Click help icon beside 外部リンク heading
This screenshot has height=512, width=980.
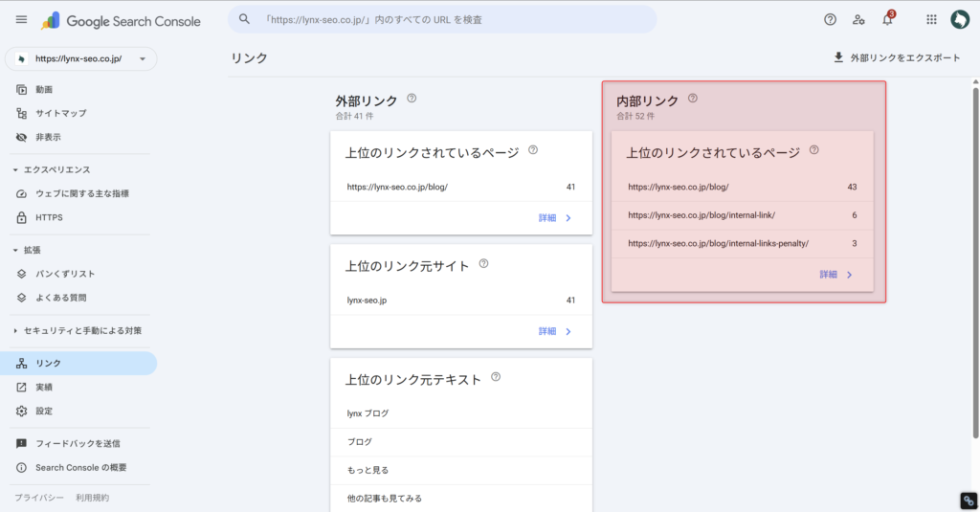[x=412, y=99]
